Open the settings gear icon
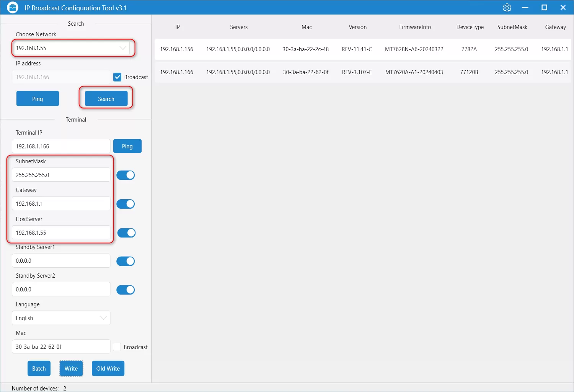574x392 pixels. 507,8
